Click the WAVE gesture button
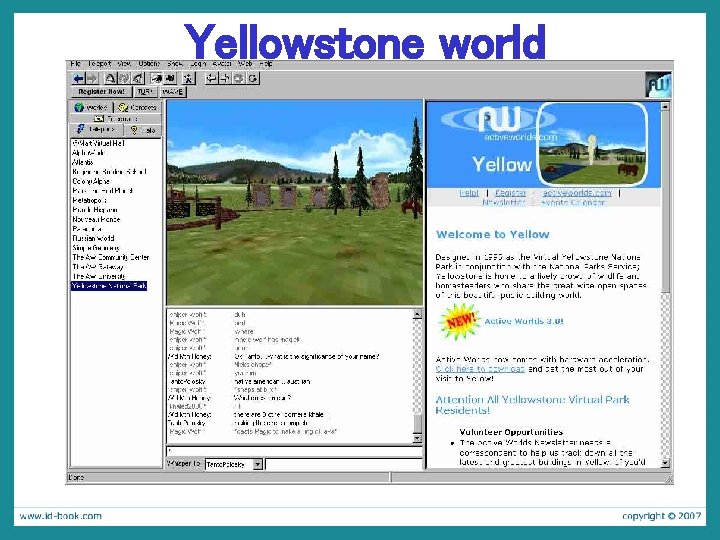The image size is (720, 540). [173, 92]
